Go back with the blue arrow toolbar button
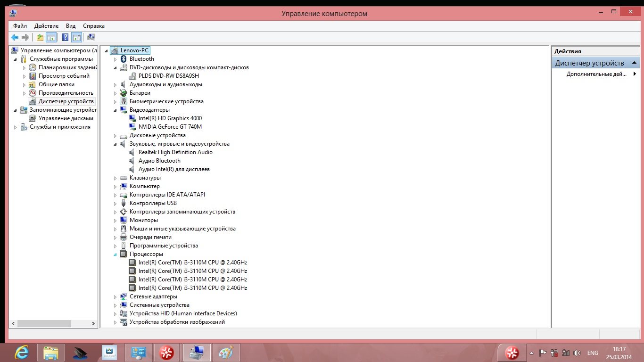644x362 pixels. coord(15,38)
